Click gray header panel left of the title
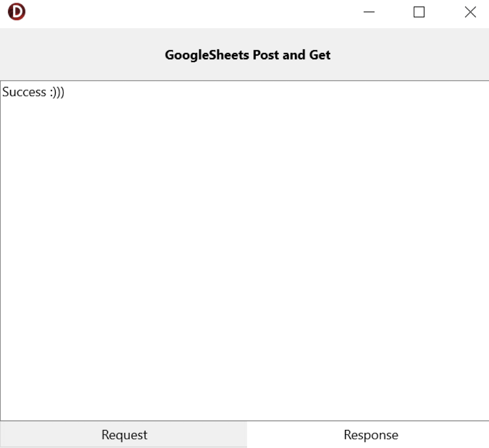The image size is (489, 448). coord(78,55)
